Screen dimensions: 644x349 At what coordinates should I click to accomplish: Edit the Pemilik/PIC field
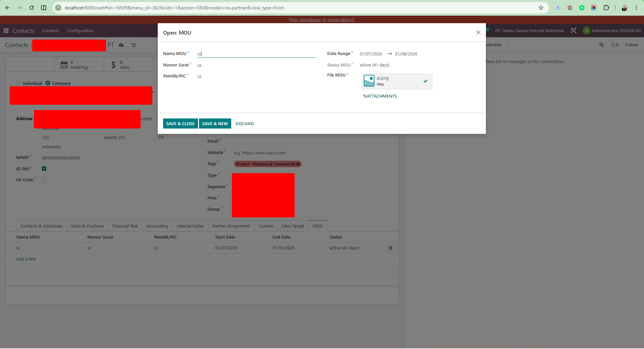(x=257, y=76)
